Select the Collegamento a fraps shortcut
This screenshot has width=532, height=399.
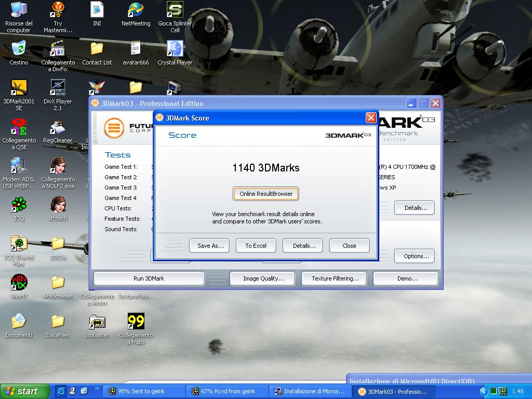pyautogui.click(x=136, y=329)
